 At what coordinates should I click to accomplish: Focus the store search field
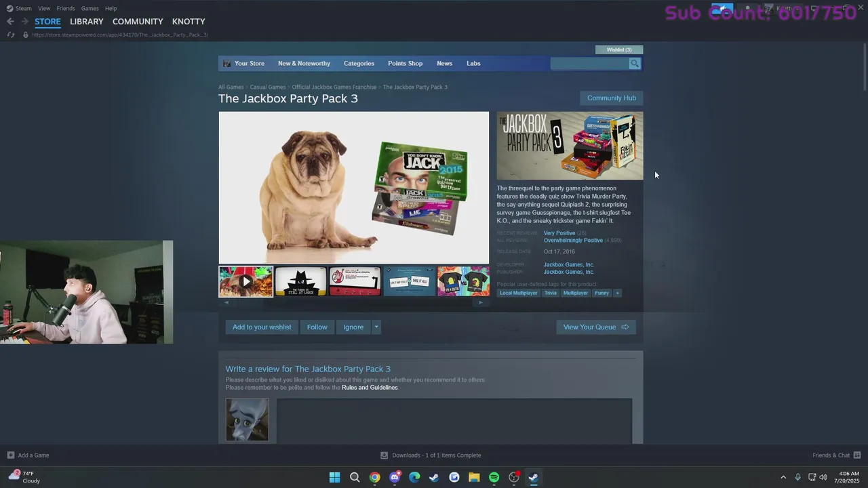pyautogui.click(x=590, y=64)
